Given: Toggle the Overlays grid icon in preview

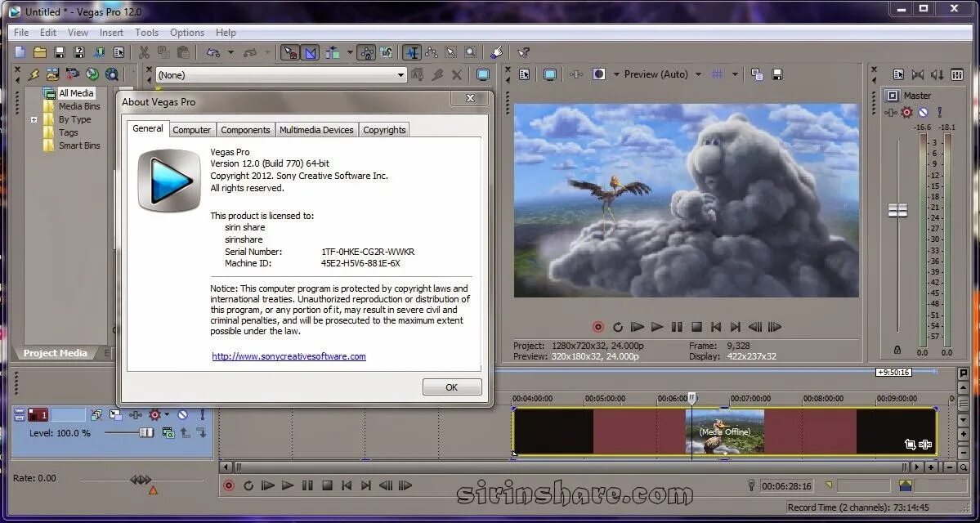Looking at the screenshot, I should coord(718,74).
